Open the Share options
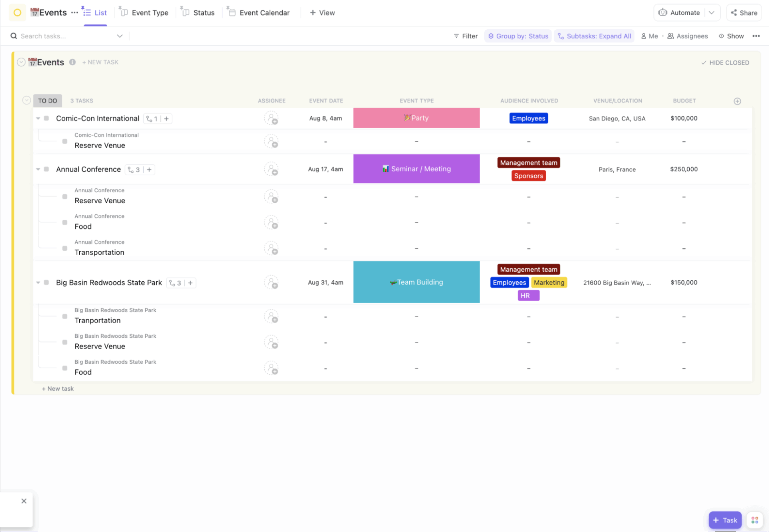This screenshot has width=769, height=532. pos(743,12)
